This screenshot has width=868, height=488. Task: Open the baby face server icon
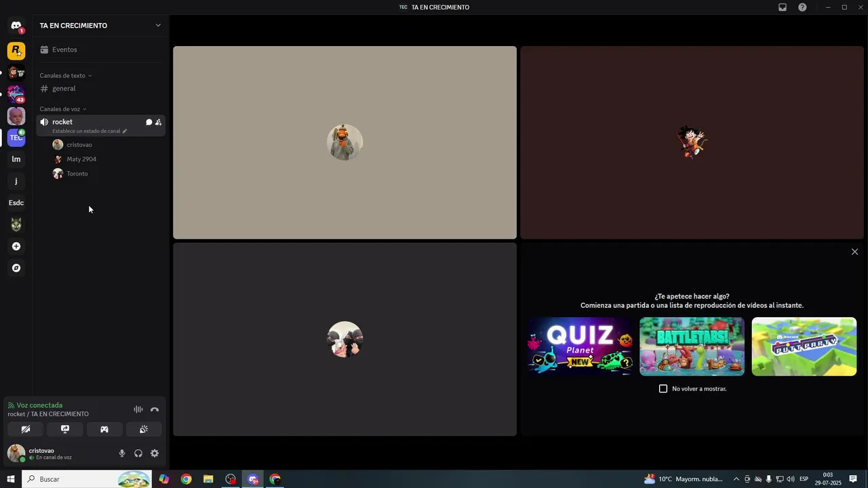pyautogui.click(x=16, y=116)
